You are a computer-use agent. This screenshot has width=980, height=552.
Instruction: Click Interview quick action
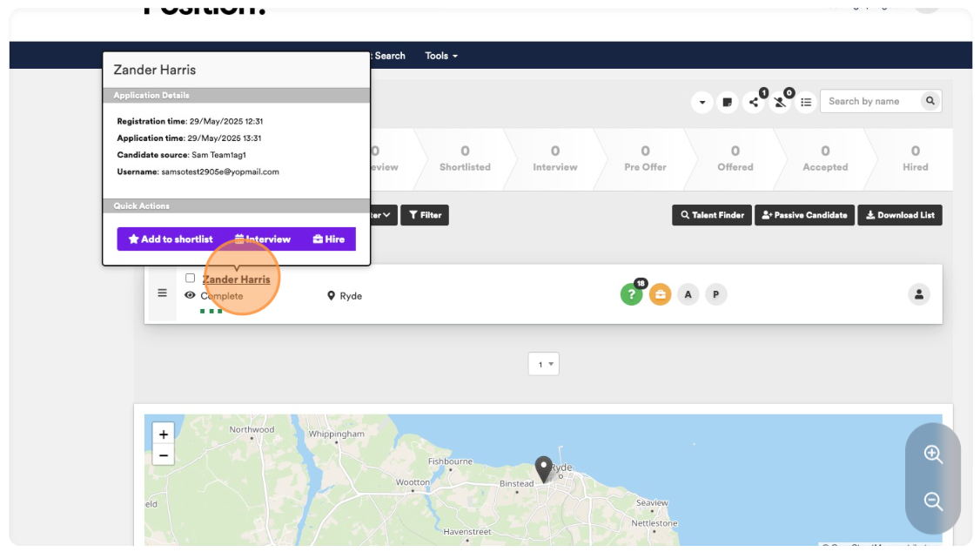tap(263, 239)
